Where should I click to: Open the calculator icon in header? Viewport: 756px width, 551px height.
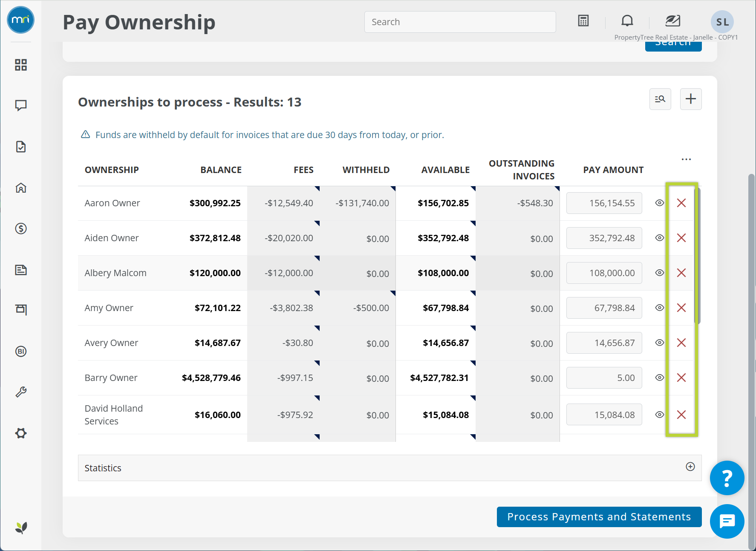click(x=583, y=20)
